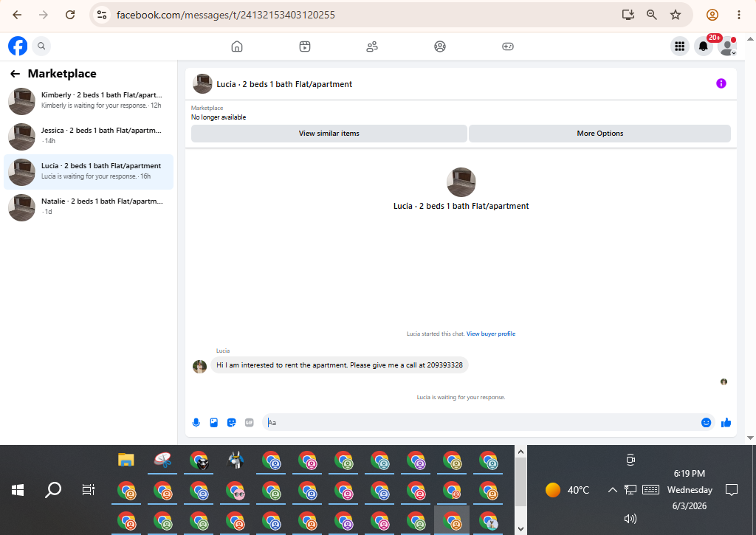Open Chrome three-dot menu
Viewport: 756px width, 535px height.
click(x=738, y=15)
